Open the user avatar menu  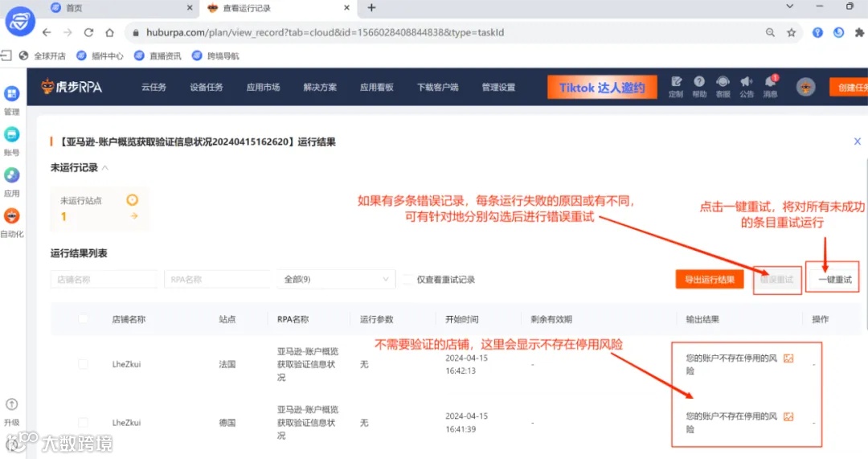805,87
